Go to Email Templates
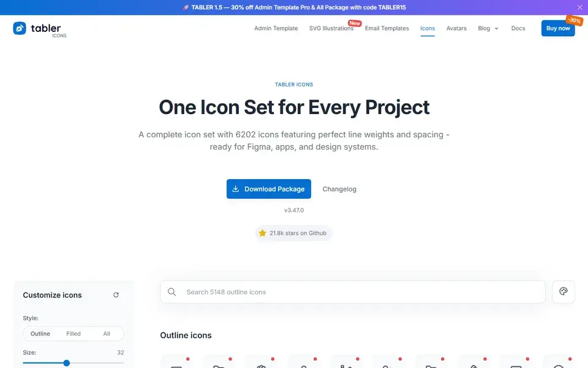 (x=386, y=28)
